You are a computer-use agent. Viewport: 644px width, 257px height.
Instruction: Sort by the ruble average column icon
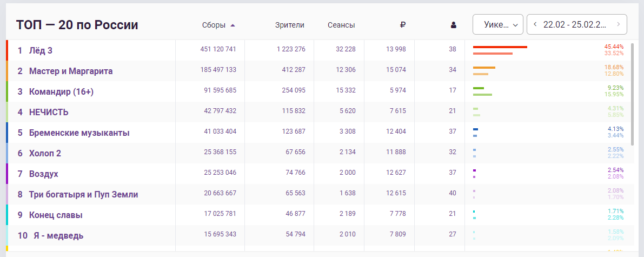[403, 25]
